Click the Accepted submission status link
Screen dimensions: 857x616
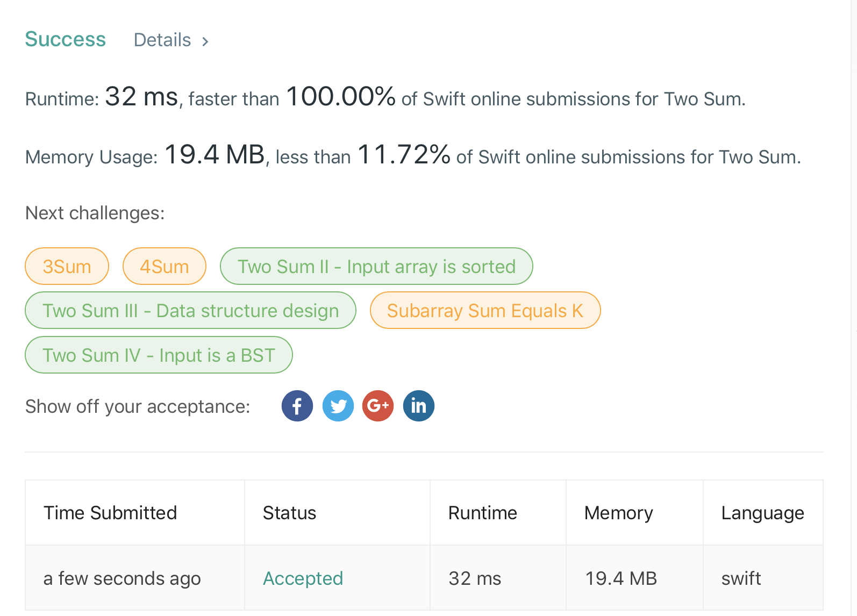303,578
